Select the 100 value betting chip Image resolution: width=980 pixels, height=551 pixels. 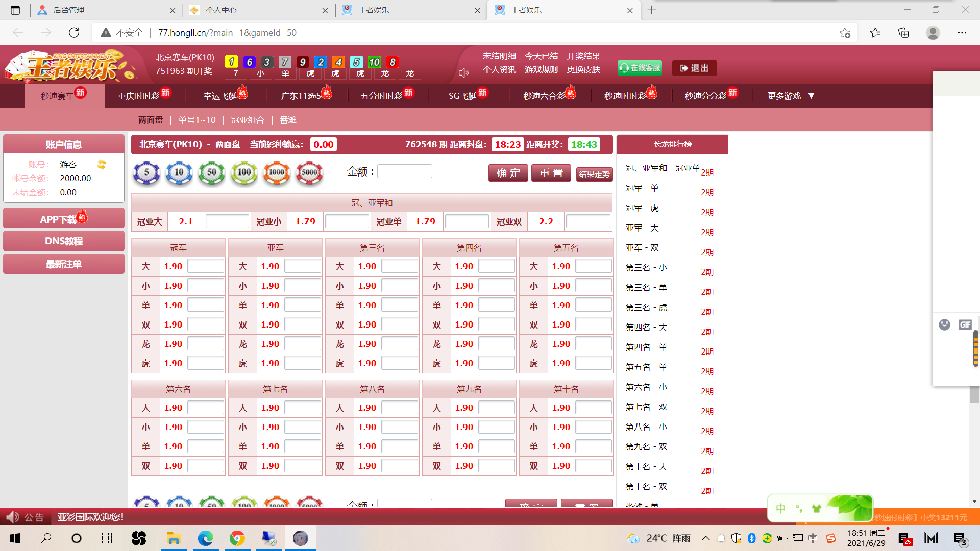point(244,172)
